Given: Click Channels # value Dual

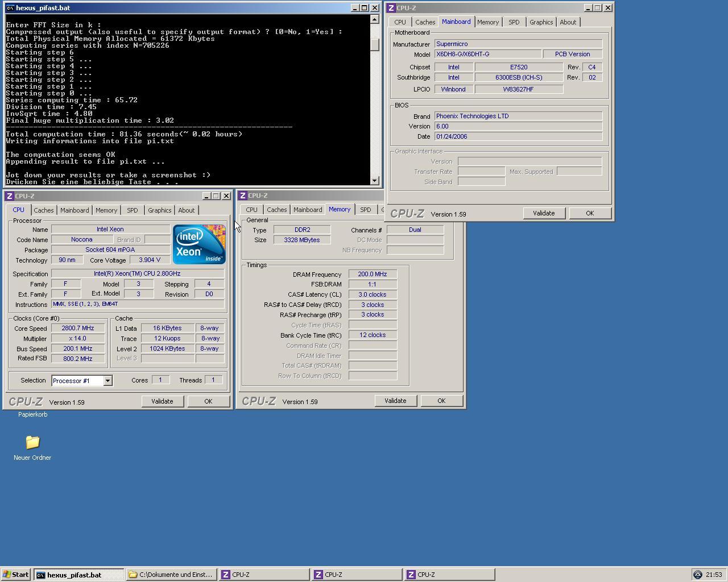Looking at the screenshot, I should 415,230.
